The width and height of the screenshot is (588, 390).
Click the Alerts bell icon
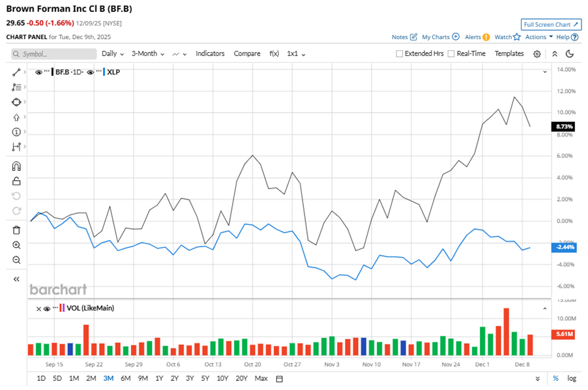point(486,37)
